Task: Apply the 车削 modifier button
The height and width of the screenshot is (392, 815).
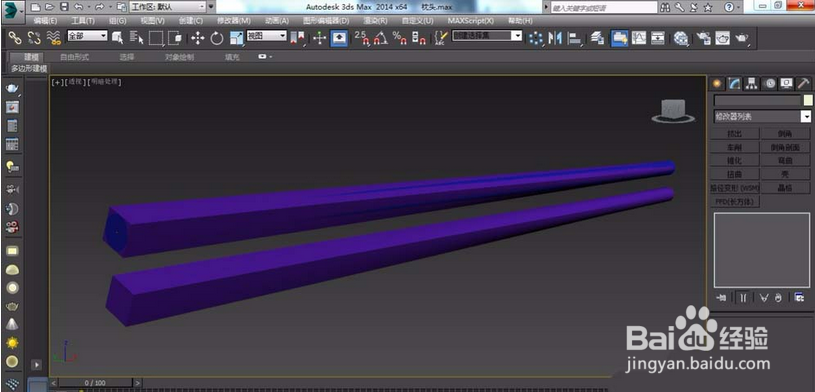Action: point(734,147)
